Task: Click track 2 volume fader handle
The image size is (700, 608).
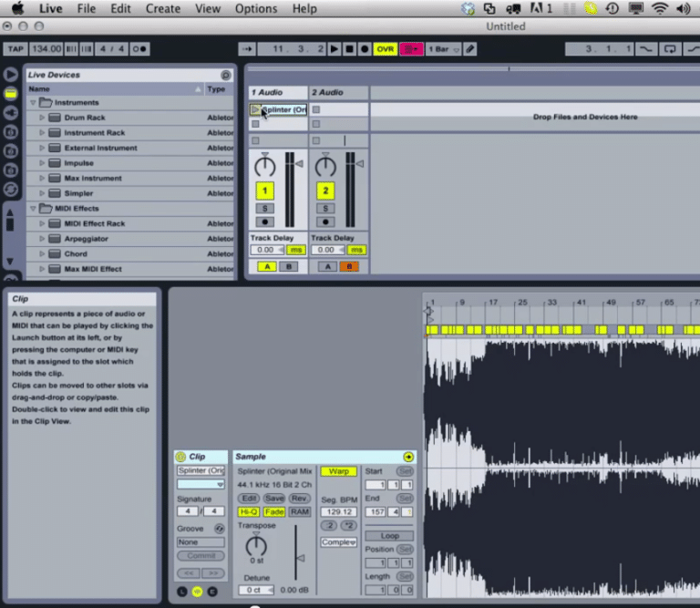Action: [x=360, y=164]
